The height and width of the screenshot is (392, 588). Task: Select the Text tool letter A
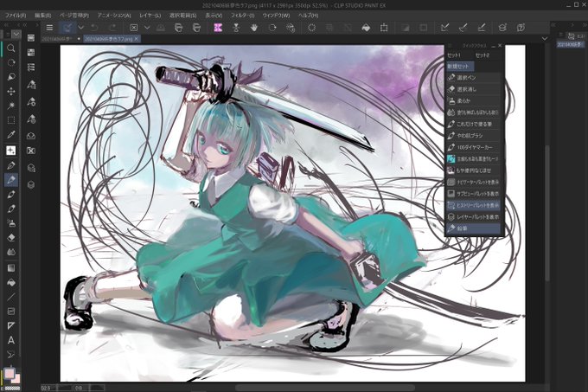11,340
